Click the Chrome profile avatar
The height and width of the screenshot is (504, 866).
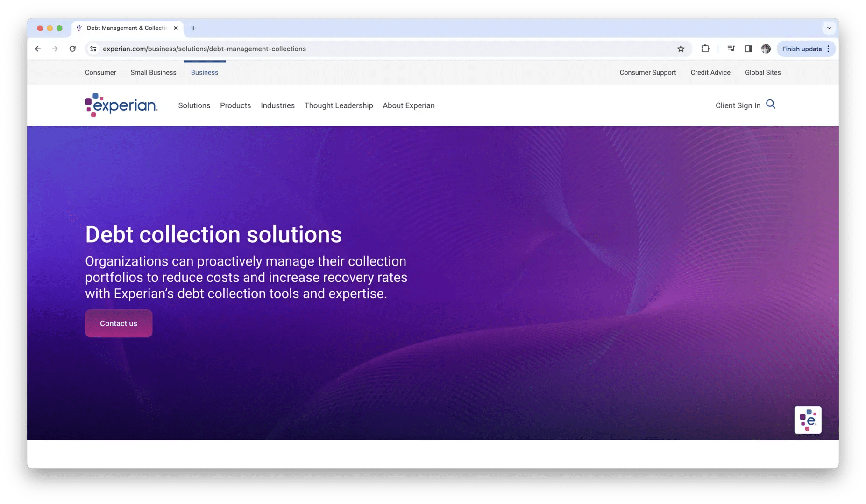click(766, 49)
